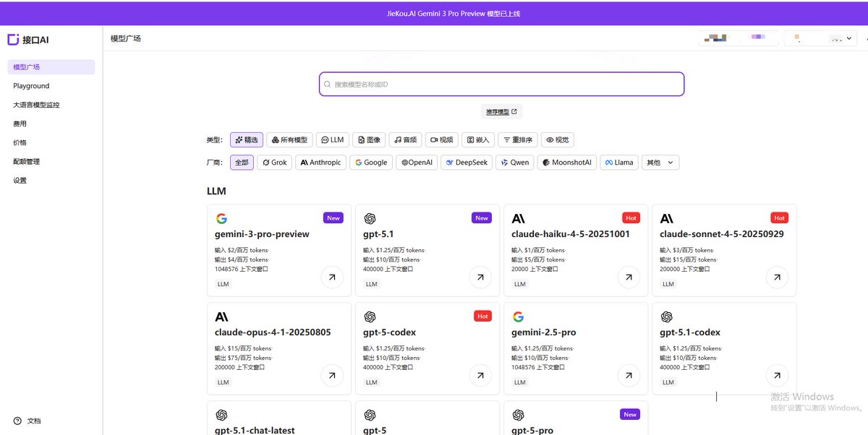Click the LLM tag on gpt-5.1 card
868x435 pixels.
point(371,284)
